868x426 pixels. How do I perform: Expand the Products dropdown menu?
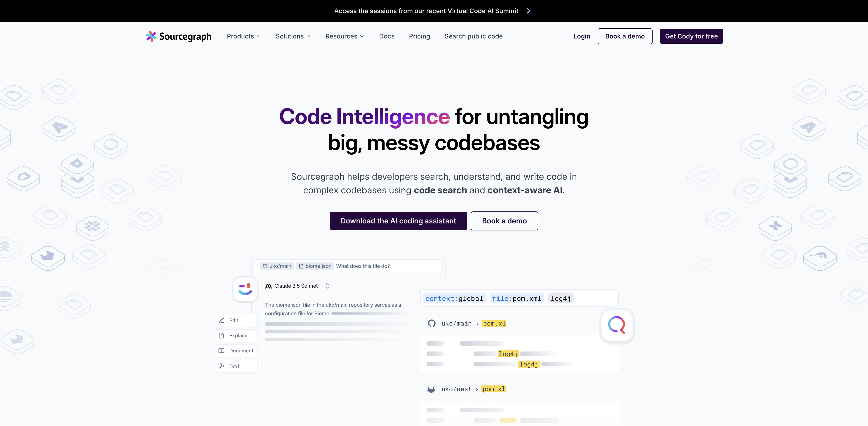(244, 36)
